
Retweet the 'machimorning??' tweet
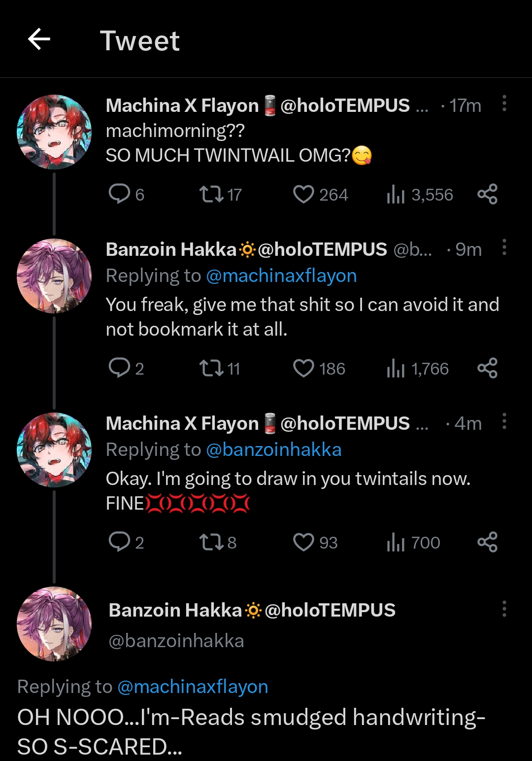[x=211, y=195]
